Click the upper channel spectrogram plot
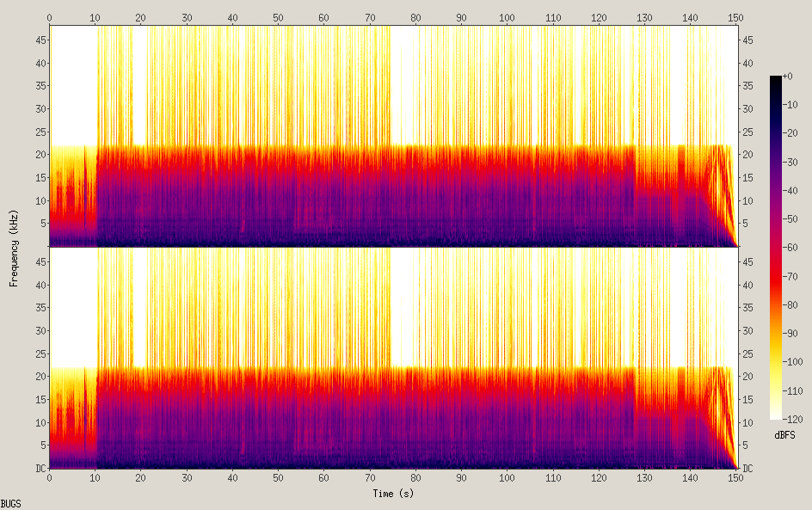 tap(393, 136)
